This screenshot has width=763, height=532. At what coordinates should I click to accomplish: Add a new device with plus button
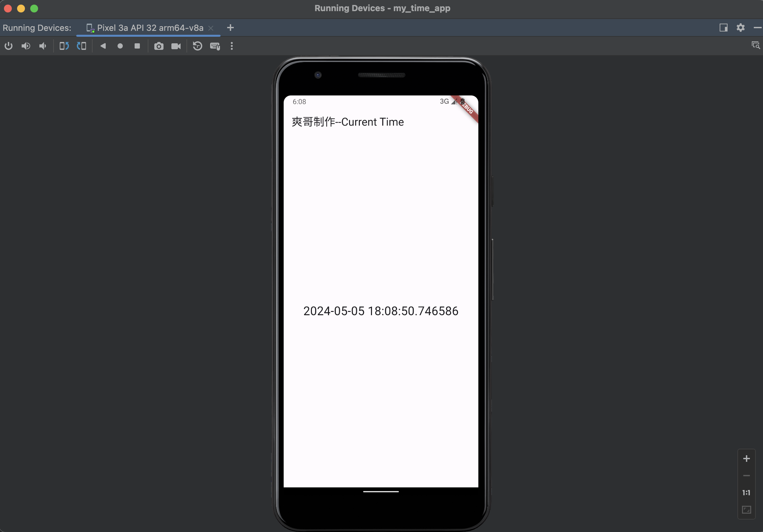(x=230, y=28)
